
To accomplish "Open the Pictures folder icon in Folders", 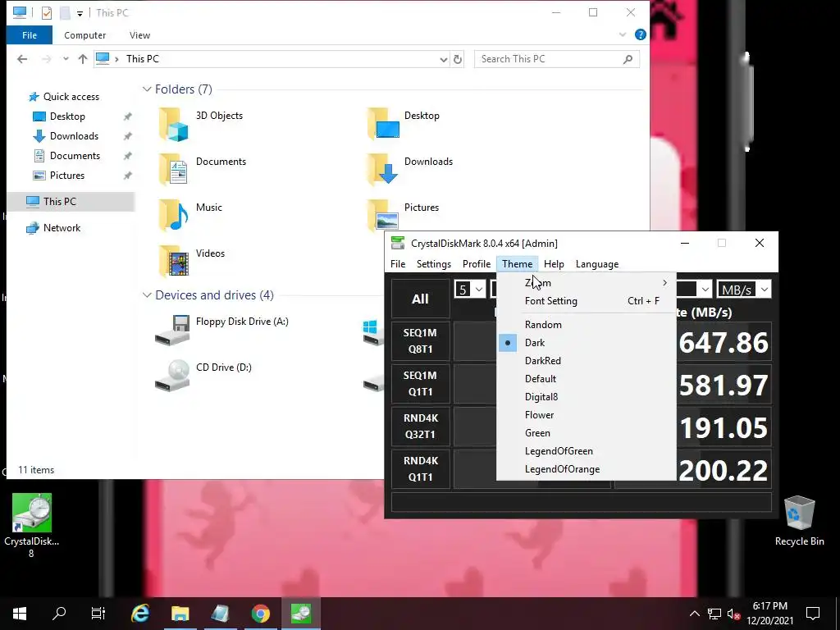I will [x=383, y=216].
